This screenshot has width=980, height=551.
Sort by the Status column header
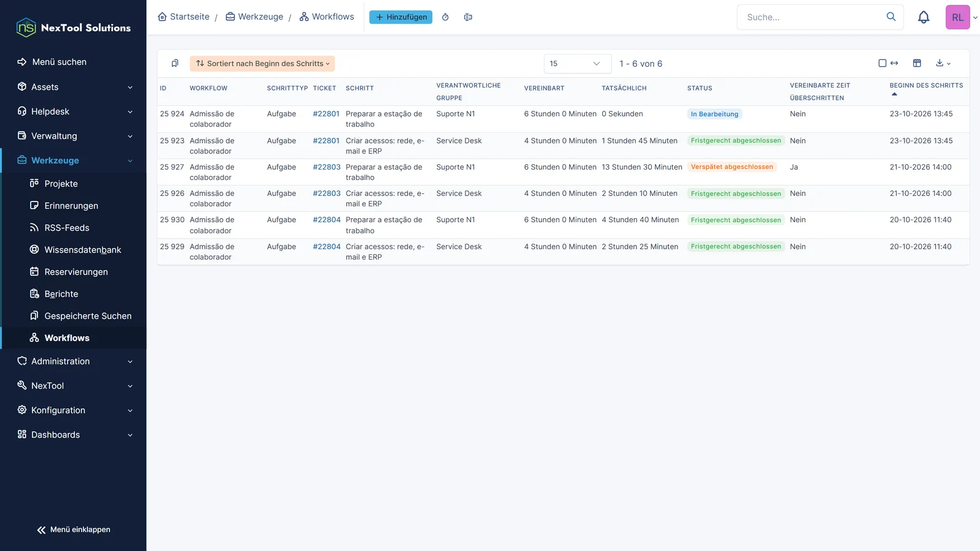click(699, 88)
